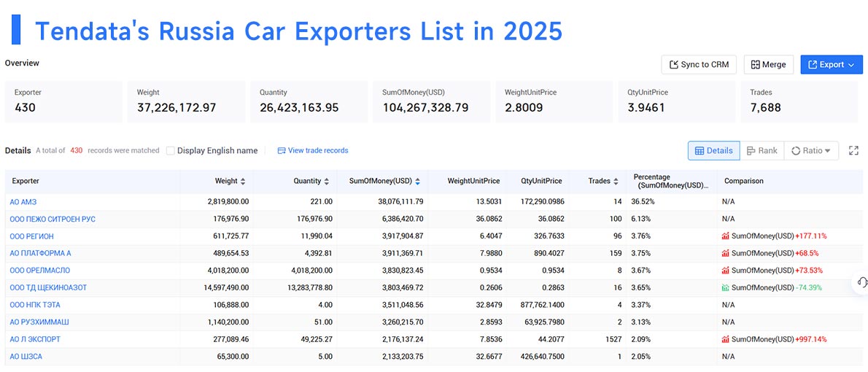Select the Comparison column header
Screen dimensions: 868x372
pyautogui.click(x=743, y=181)
